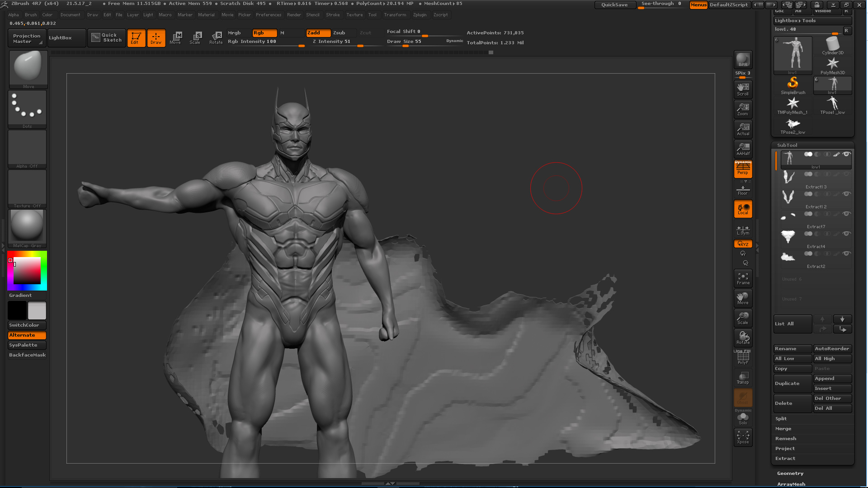Select the light gray main color swatch

point(37,310)
